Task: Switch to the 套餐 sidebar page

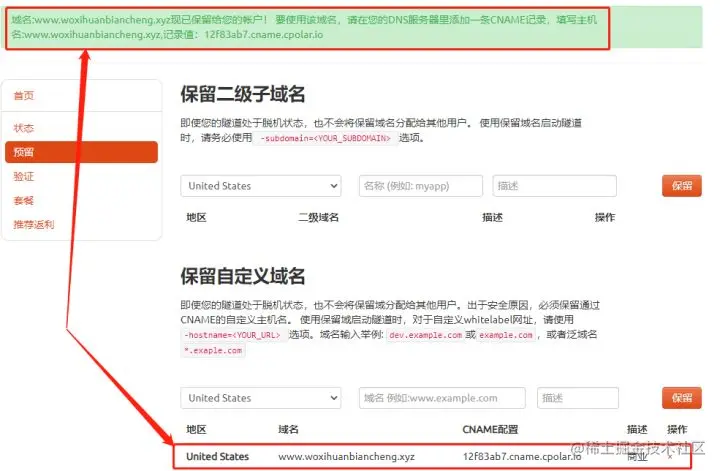Action: [24, 200]
